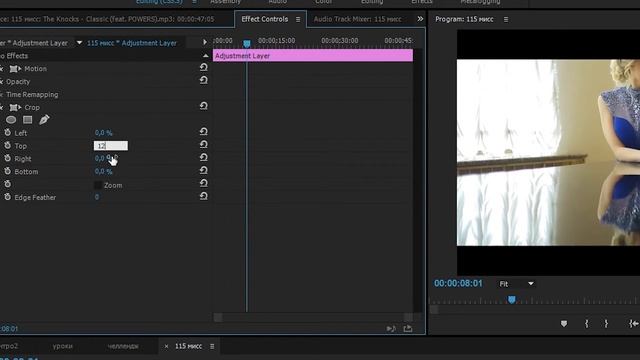The height and width of the screenshot is (360, 640).
Task: Click the Top value input field
Action: point(111,146)
